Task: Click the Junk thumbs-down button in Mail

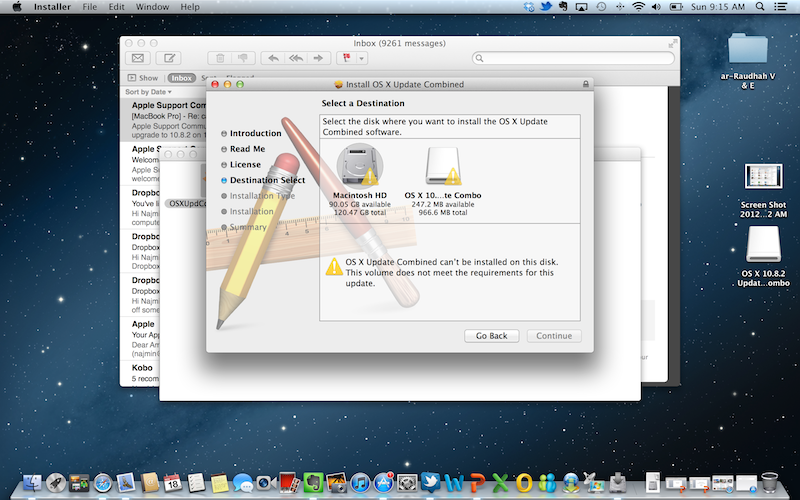Action: 243,58
